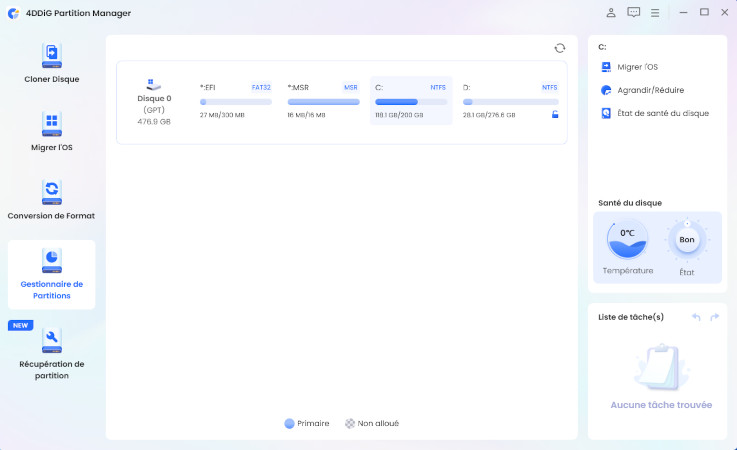Refresh the disk list
The width and height of the screenshot is (737, 450).
pos(560,48)
